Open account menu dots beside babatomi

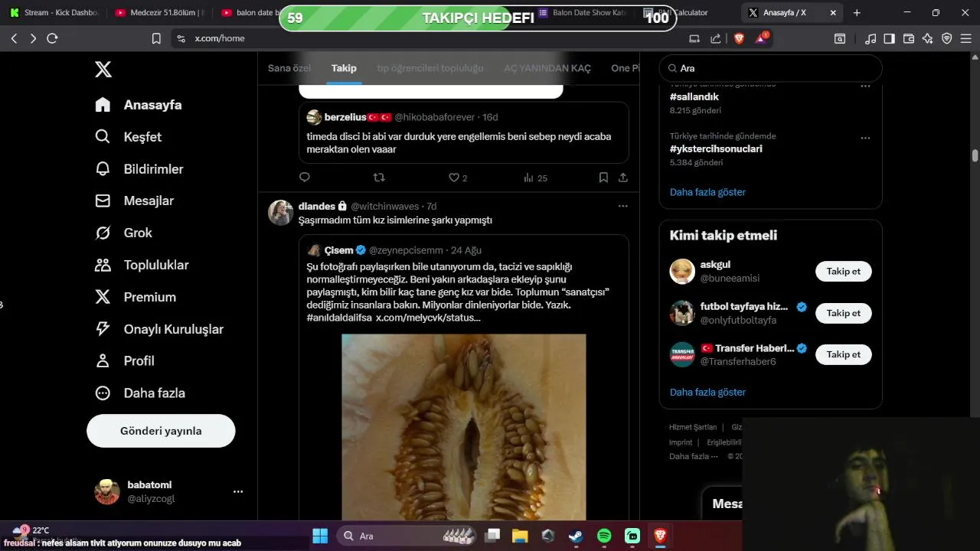tap(238, 491)
